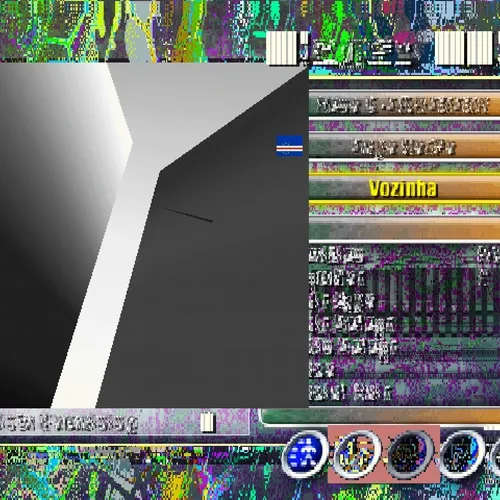Click the small white block in bottom-left bar
The width and height of the screenshot is (500, 500).
208,422
